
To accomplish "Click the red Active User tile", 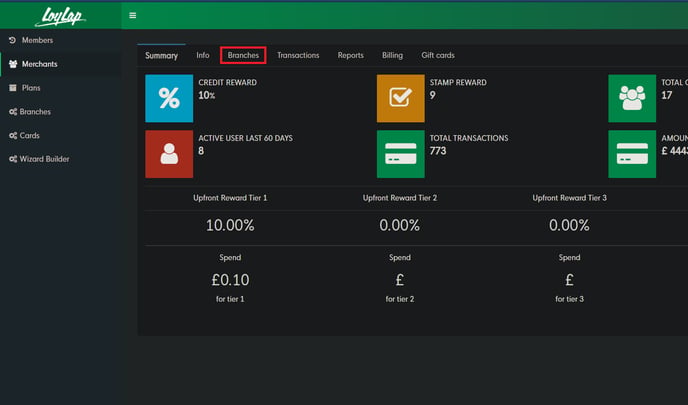I will click(x=169, y=154).
